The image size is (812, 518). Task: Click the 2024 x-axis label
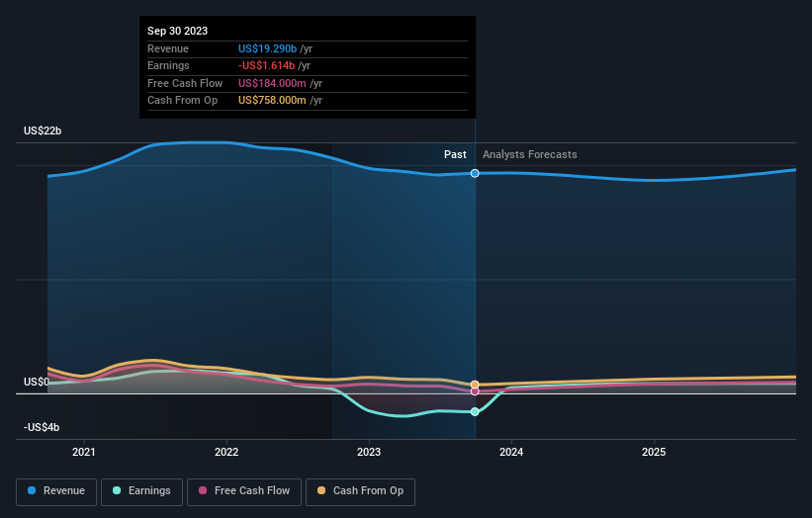click(511, 452)
